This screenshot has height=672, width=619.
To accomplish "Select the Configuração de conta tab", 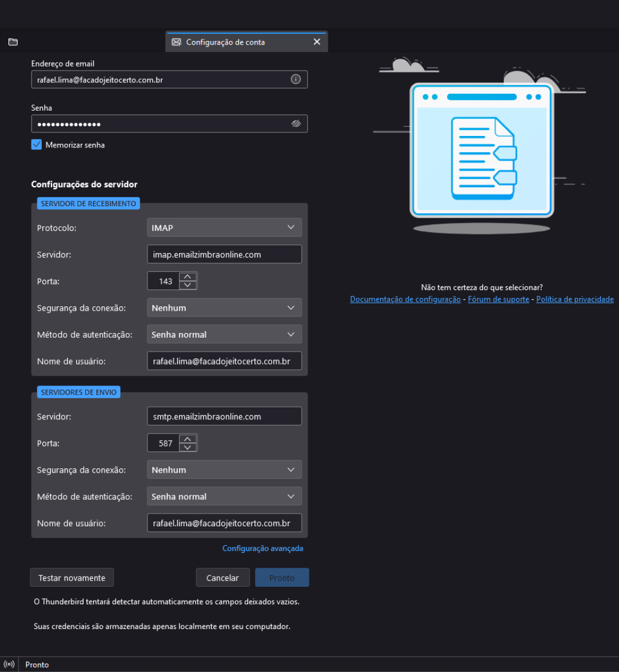I will tap(247, 42).
